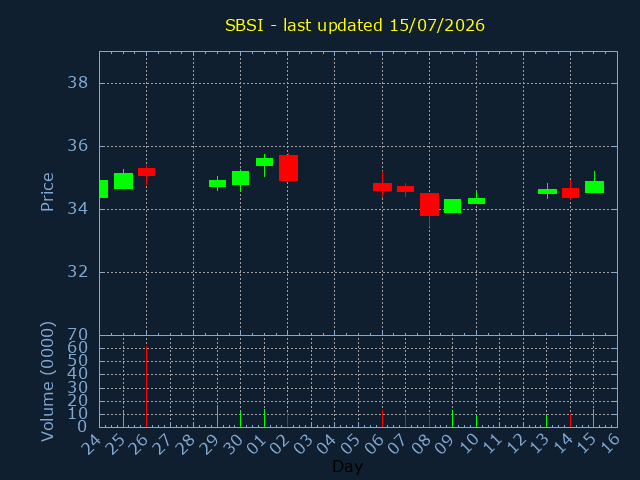
Task: Select the green candlestick on day 09
Action: [453, 206]
